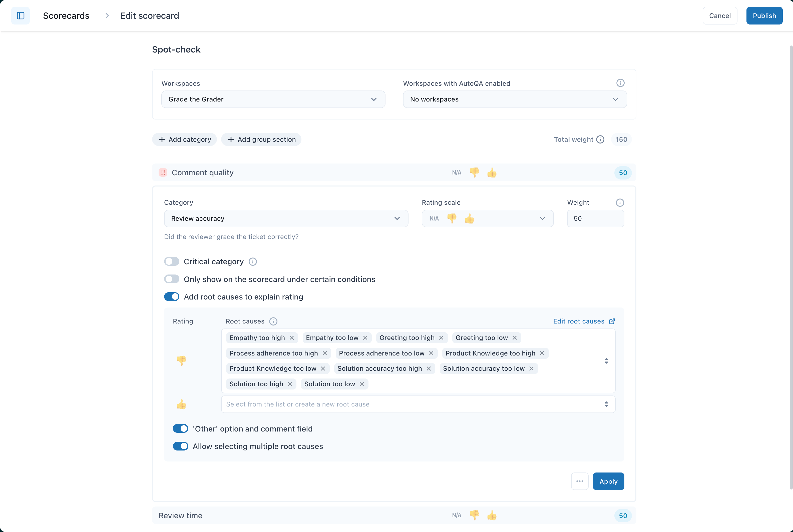Enable the Critical category toggle
The width and height of the screenshot is (793, 532).
[172, 261]
